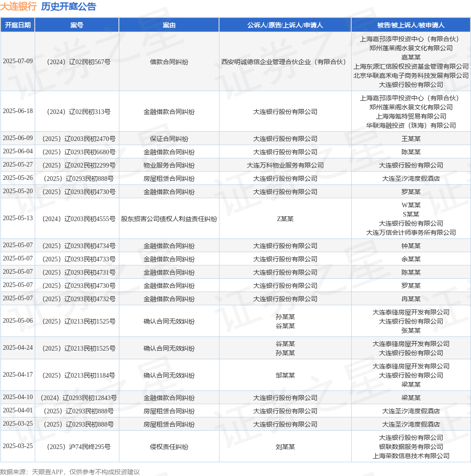
Task: Select the 案由 column header
Action: 169,25
